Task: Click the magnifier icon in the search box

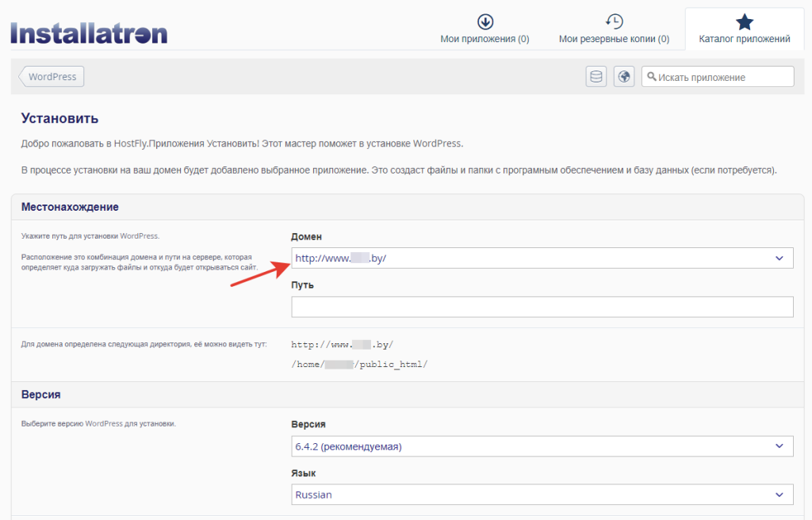Action: [652, 77]
